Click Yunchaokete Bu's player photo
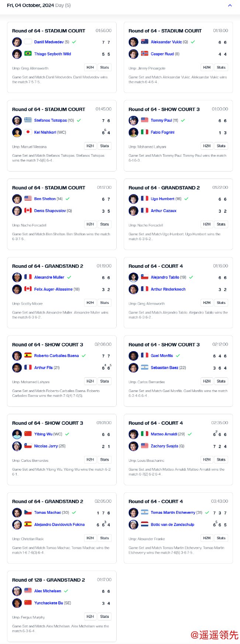The image size is (240, 644). [x=17, y=603]
